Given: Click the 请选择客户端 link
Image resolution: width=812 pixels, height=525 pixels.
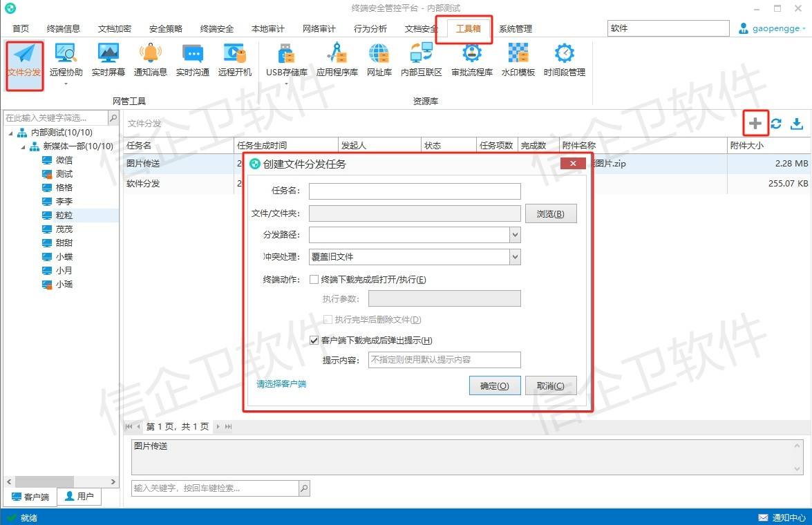Looking at the screenshot, I should click(x=281, y=384).
